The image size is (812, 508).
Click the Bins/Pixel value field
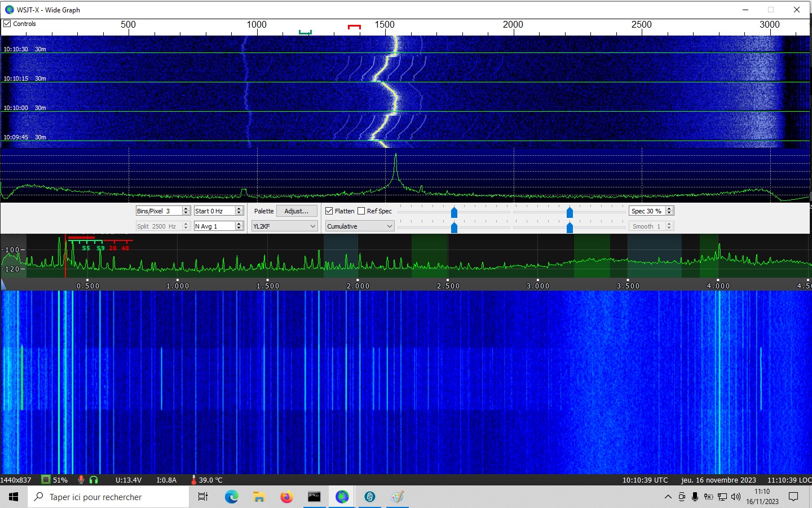(159, 211)
